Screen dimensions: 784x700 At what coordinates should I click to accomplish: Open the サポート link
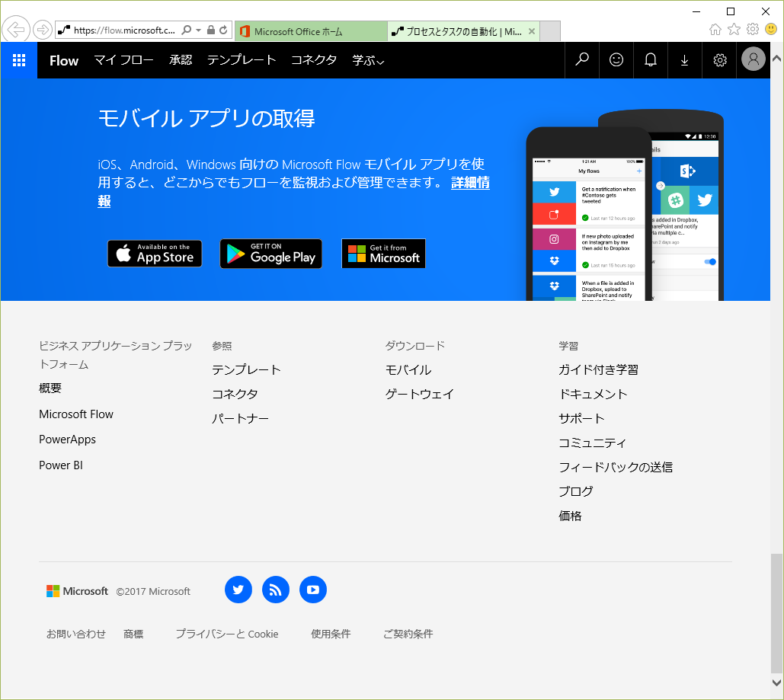pos(581,418)
